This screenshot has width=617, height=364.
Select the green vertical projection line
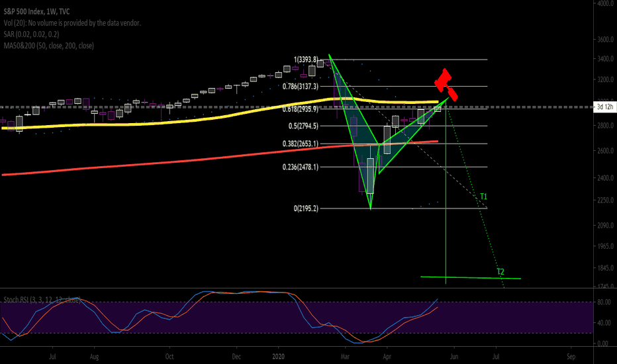[446, 193]
